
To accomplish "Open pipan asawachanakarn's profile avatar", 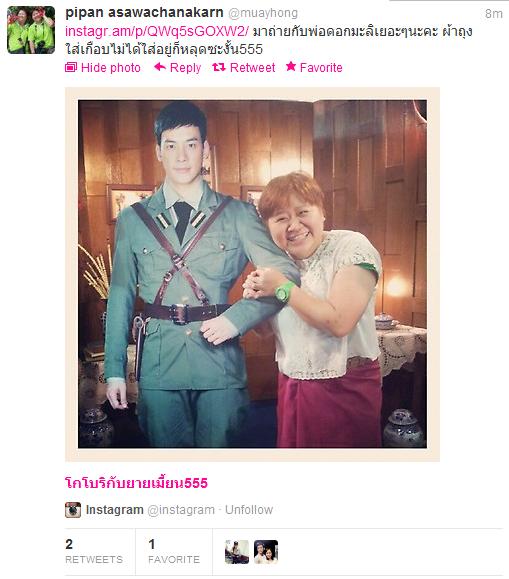I will 31,30.
